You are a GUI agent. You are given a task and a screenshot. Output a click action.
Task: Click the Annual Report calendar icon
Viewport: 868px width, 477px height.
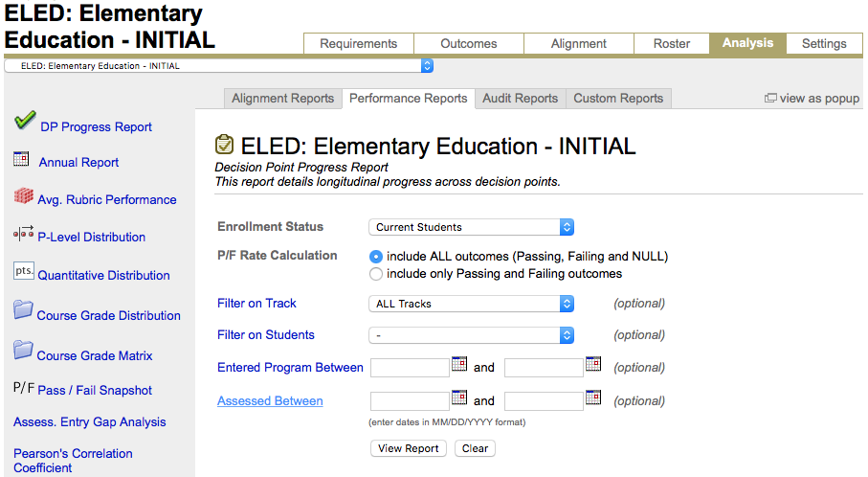click(x=21, y=159)
